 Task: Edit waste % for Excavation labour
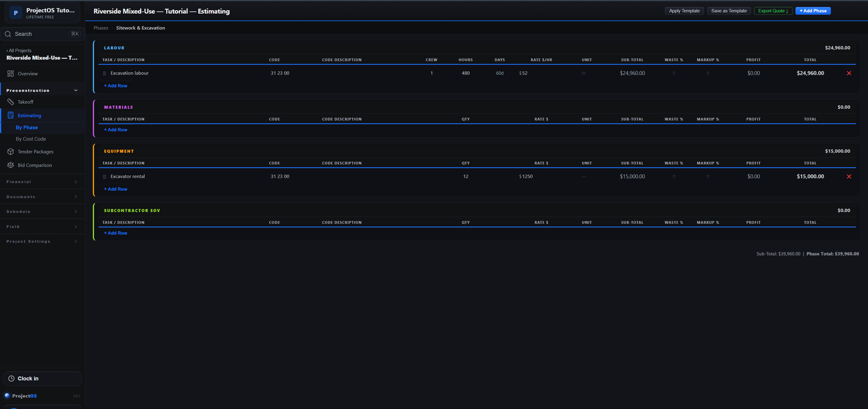point(674,73)
